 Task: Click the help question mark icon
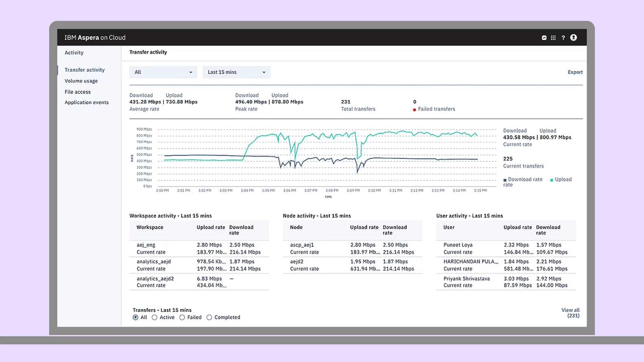(563, 38)
